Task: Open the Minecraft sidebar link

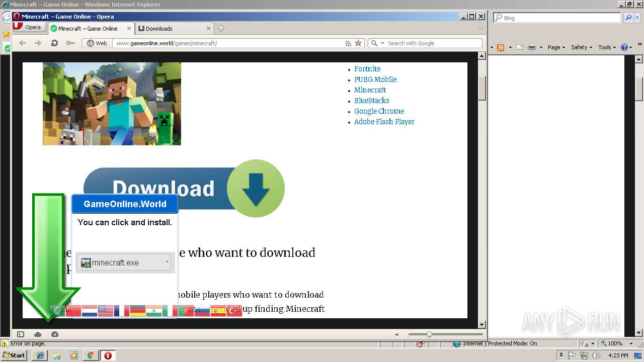Action: (370, 90)
